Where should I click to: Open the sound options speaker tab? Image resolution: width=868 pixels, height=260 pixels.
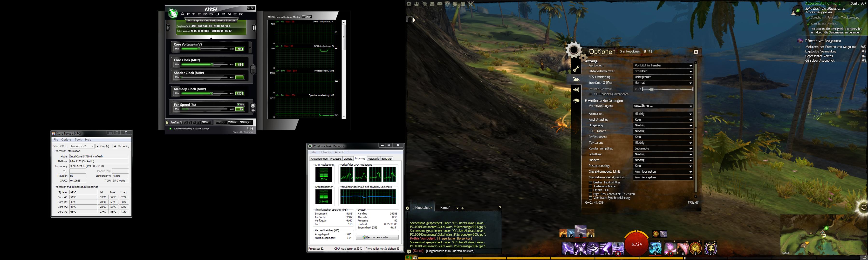pyautogui.click(x=576, y=90)
